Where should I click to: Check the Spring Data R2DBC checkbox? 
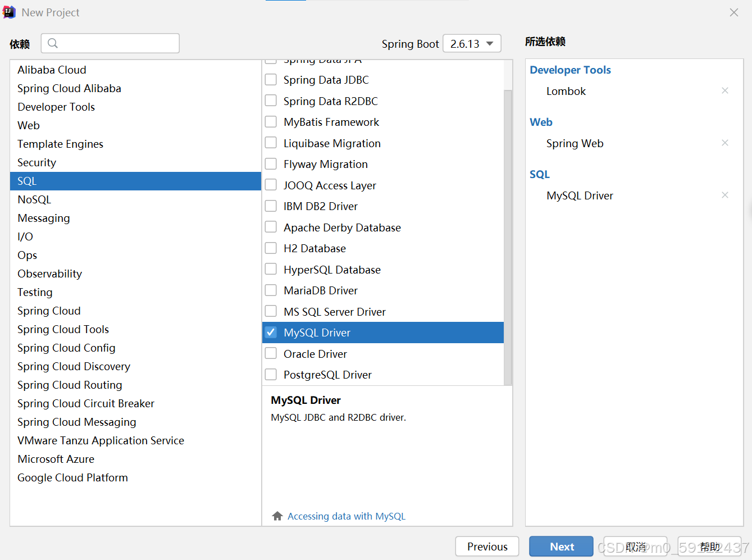(x=271, y=101)
